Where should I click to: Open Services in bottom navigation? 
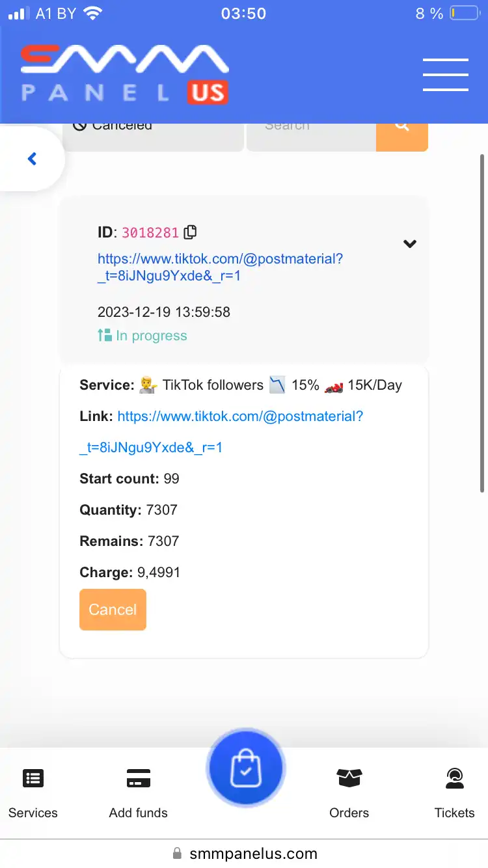(33, 793)
